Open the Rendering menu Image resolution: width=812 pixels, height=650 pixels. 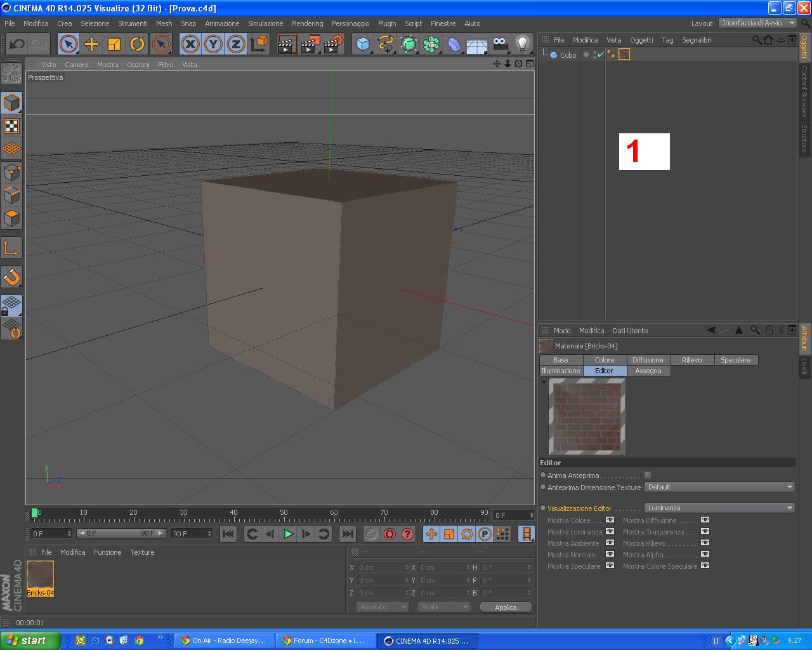(307, 23)
